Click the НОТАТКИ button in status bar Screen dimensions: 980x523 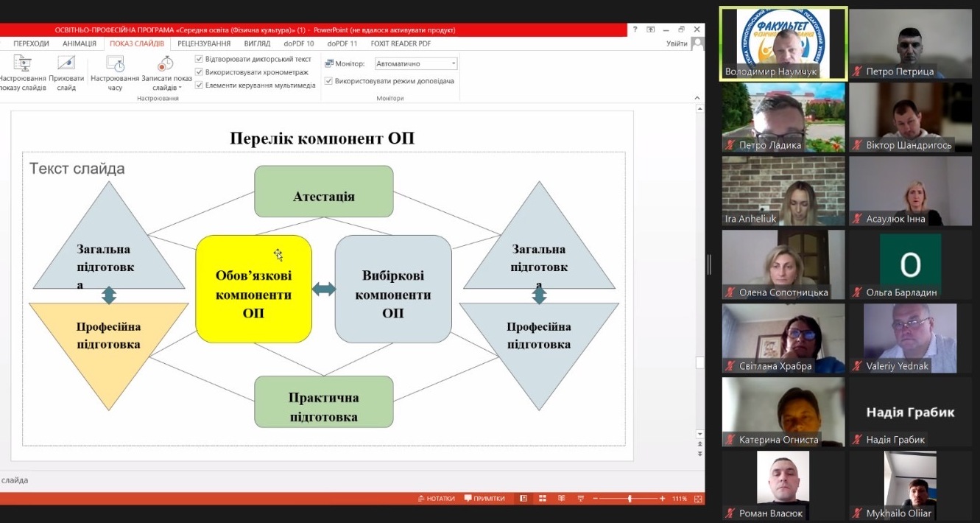coord(436,499)
